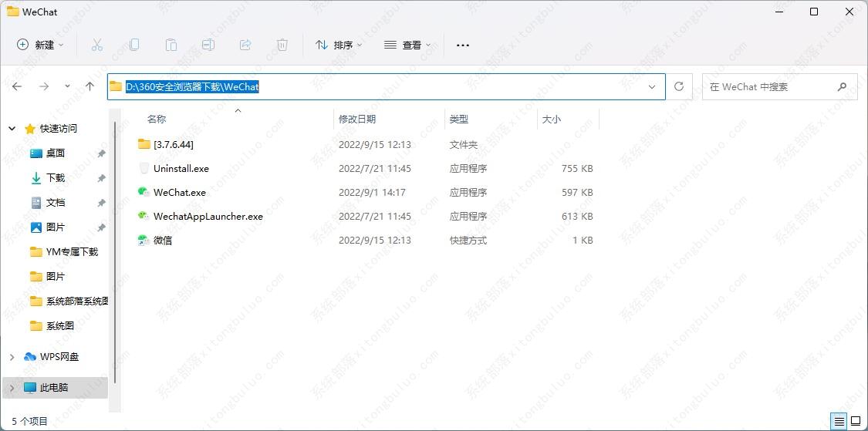Sort by the 修改日期 column header

pyautogui.click(x=357, y=119)
